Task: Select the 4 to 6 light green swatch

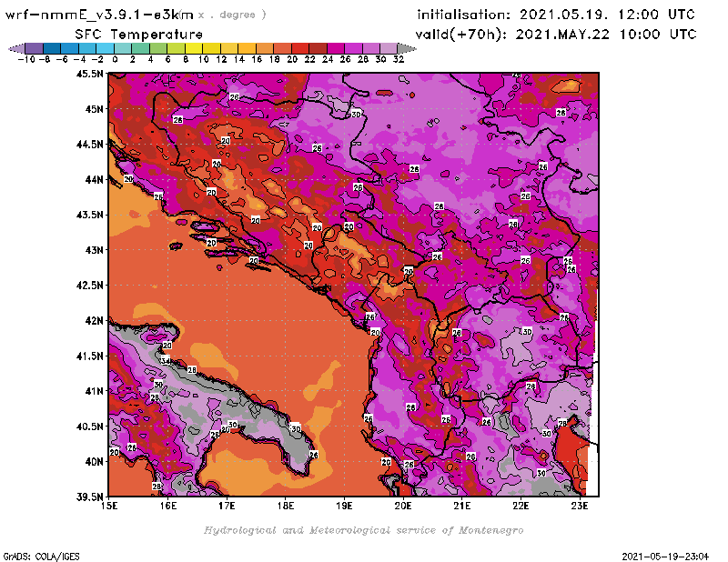Action: coord(157,48)
